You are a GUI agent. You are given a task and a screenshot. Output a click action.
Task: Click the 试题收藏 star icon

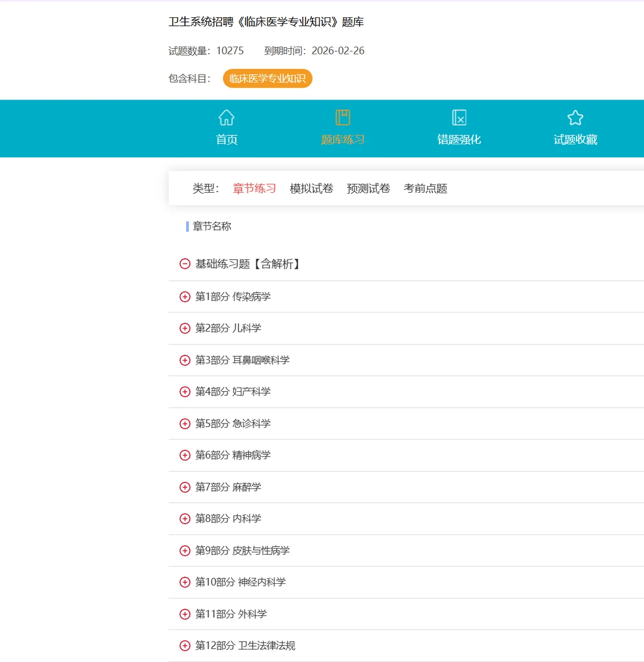[x=575, y=118]
